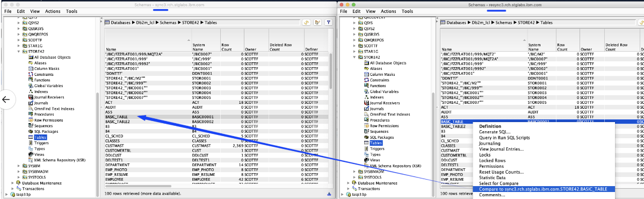This screenshot has height=199, width=644.
Task: Click the Aliases icon in sync3 window tree
Action: click(x=31, y=63)
